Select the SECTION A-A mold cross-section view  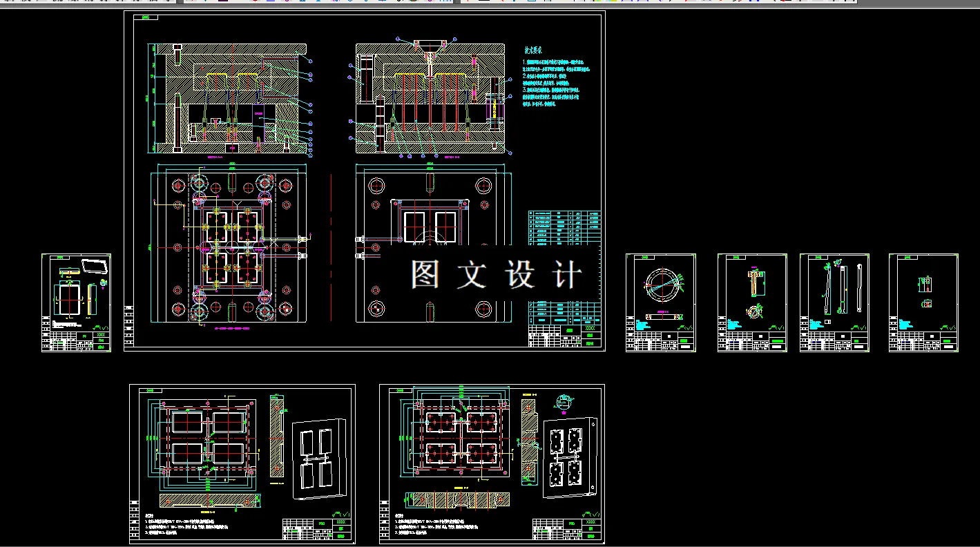pyautogui.click(x=228, y=98)
